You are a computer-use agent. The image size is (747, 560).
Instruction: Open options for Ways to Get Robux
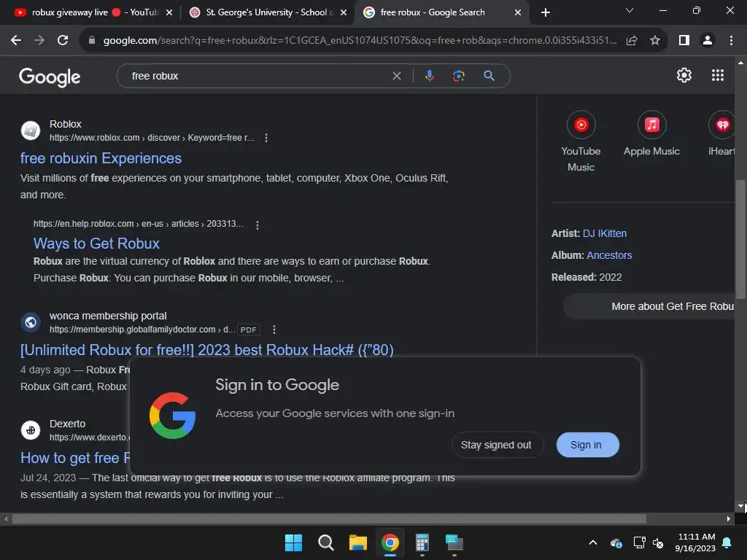tap(258, 225)
